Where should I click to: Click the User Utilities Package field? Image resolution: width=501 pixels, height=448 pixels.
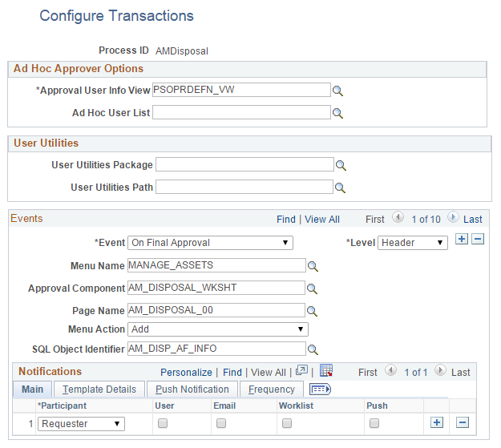[x=244, y=164]
